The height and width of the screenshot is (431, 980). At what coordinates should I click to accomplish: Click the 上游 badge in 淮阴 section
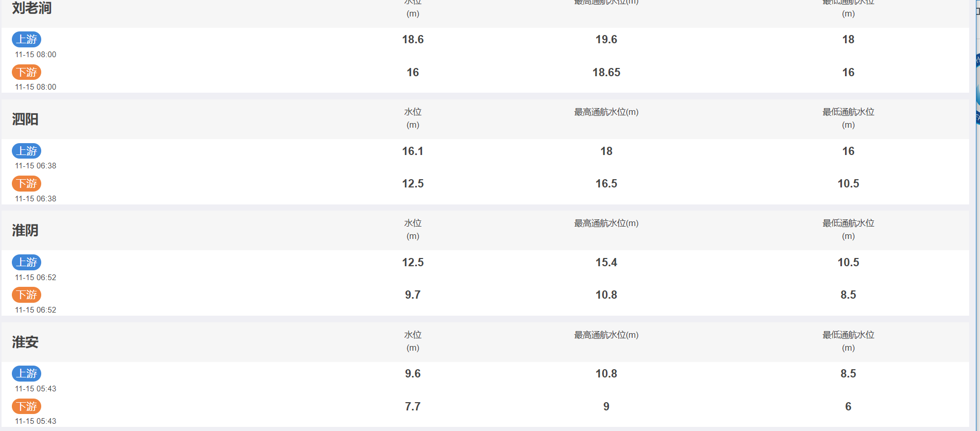[26, 262]
